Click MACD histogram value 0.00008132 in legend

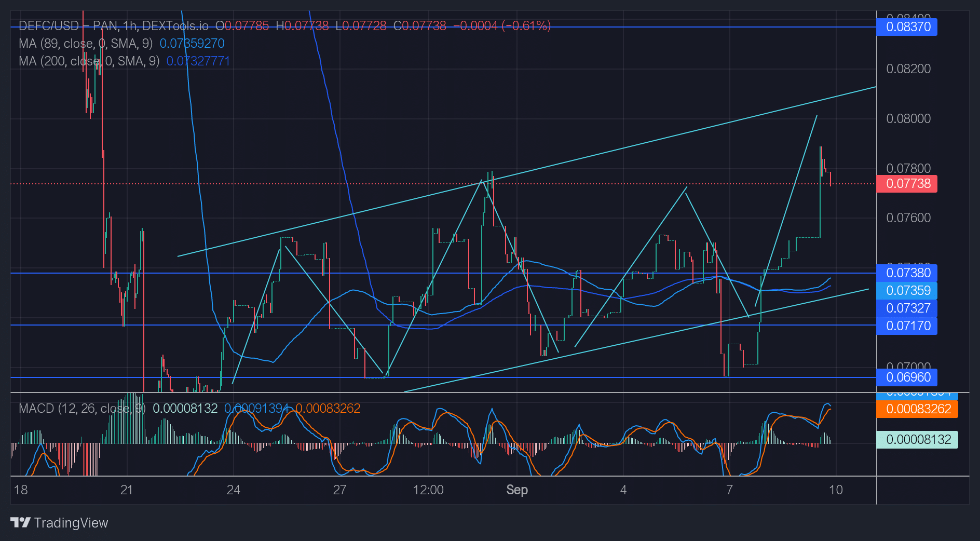pyautogui.click(x=185, y=408)
